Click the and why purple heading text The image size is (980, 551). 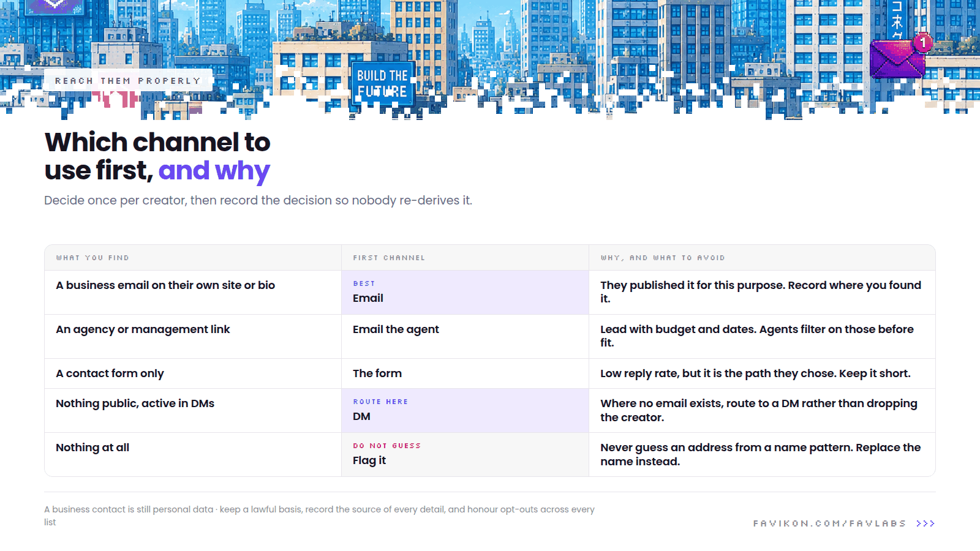click(x=214, y=171)
